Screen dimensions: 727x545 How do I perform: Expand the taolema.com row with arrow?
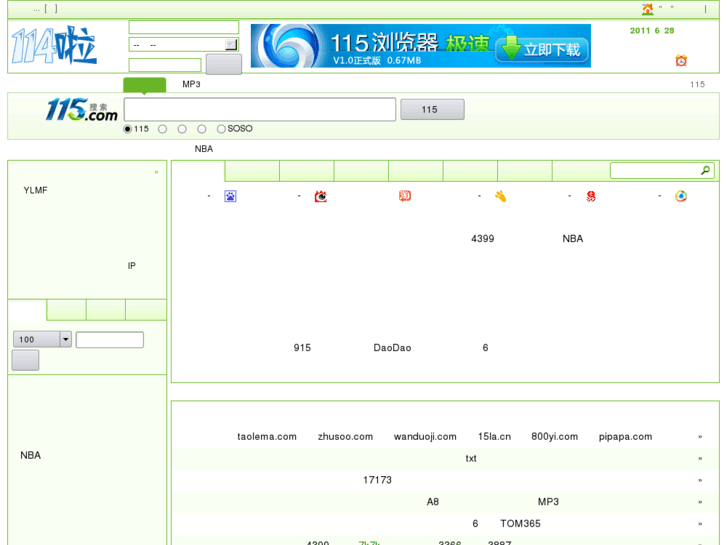pos(700,437)
